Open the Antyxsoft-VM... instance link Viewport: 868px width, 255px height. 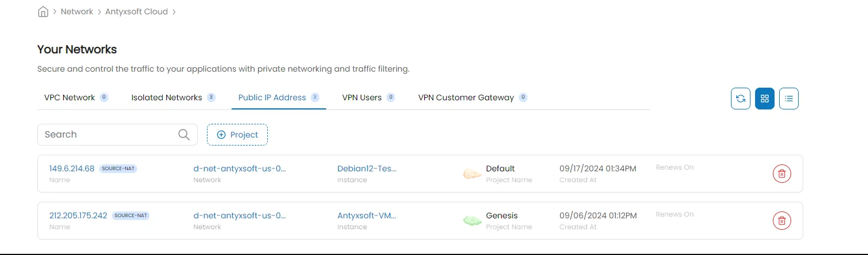[x=367, y=215]
